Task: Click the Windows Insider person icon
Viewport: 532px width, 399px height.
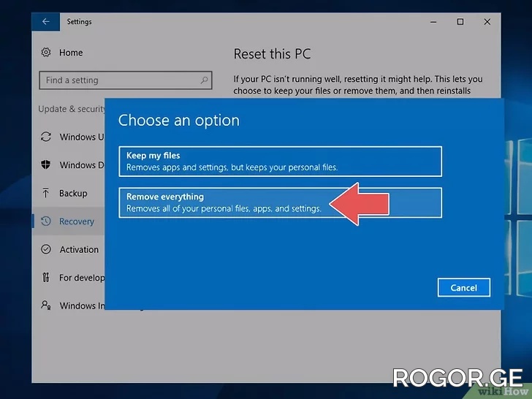Action: tap(46, 305)
